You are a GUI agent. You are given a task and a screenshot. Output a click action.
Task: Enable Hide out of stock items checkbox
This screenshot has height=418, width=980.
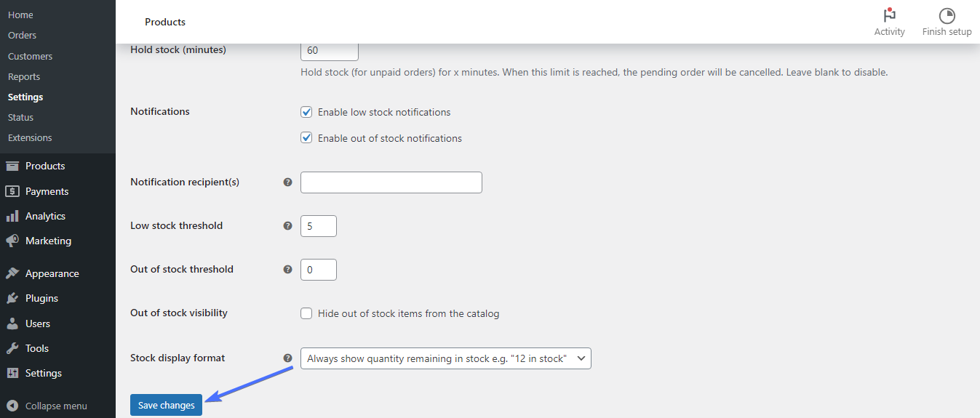click(x=306, y=314)
